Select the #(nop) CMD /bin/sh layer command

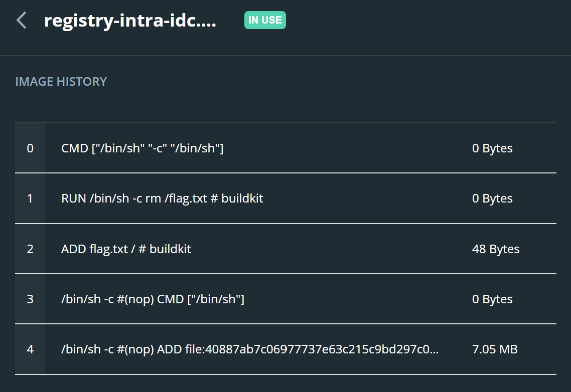[153, 299]
